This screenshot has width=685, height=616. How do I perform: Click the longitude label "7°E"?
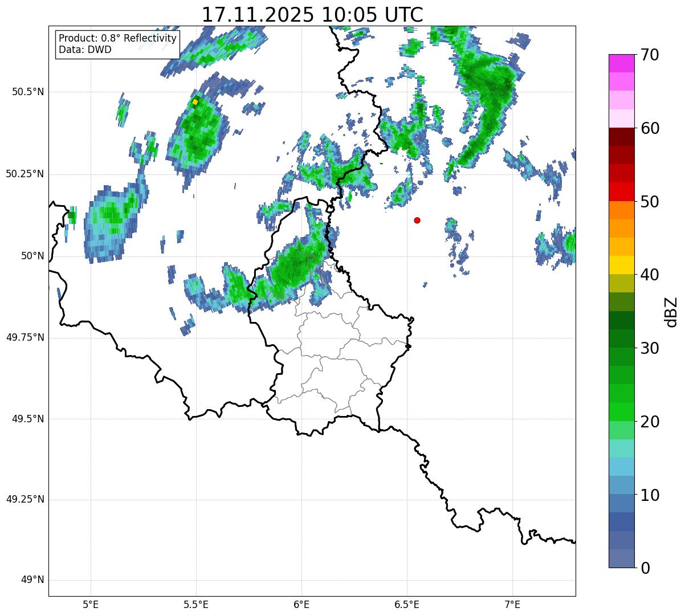pos(512,605)
